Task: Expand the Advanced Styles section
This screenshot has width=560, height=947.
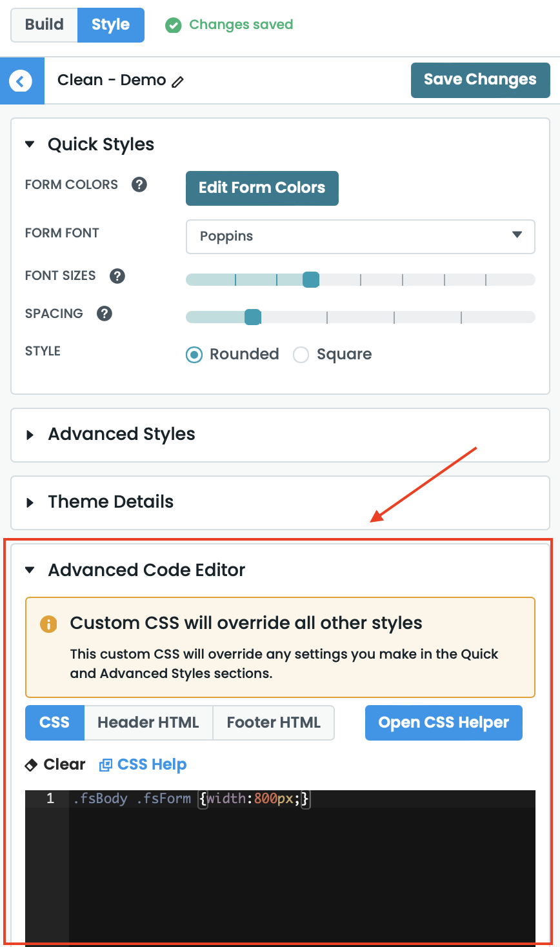Action: click(x=121, y=434)
